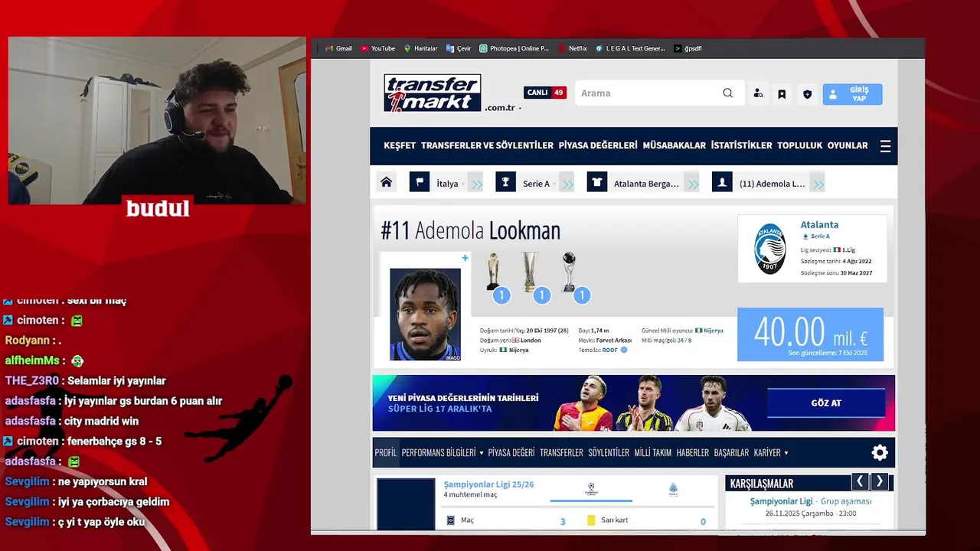Click the Nijerya national team link
This screenshot has width=980, height=551.
(x=714, y=331)
